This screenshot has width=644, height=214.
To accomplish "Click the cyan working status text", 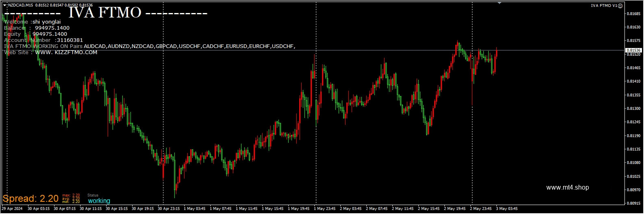I will coord(99,201).
